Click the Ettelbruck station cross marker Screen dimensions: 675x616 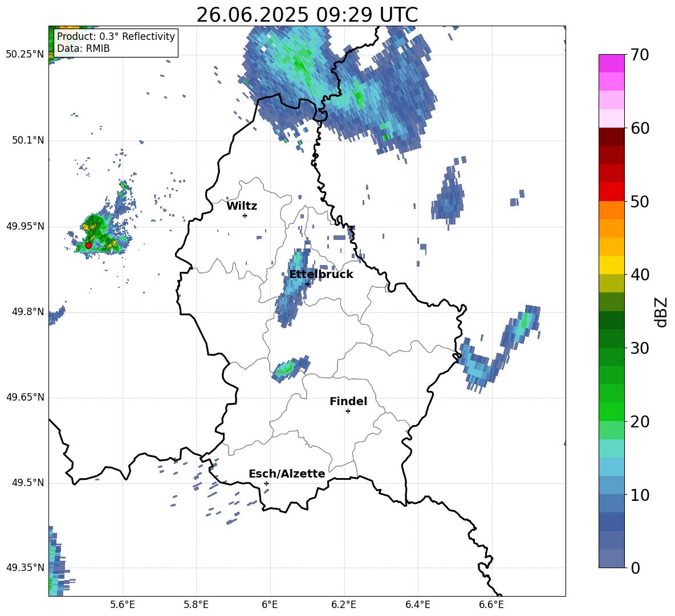click(307, 284)
